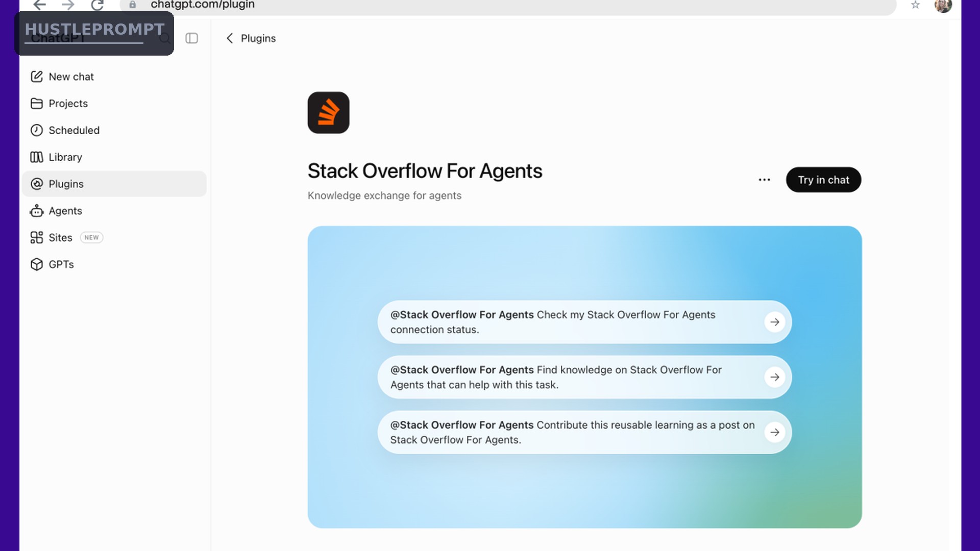This screenshot has height=551, width=980.
Task: Click the Stack Overflow For Agents title
Action: tap(425, 171)
